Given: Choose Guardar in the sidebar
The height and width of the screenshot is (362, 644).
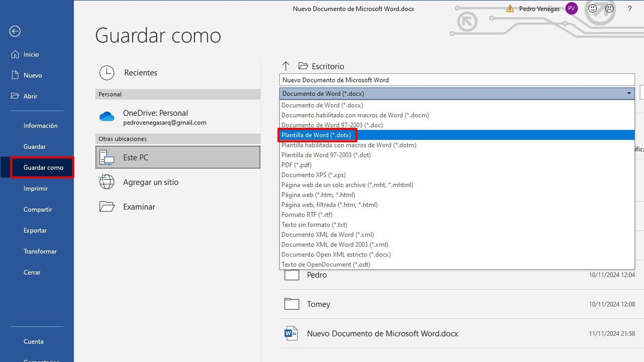Looking at the screenshot, I should point(35,147).
